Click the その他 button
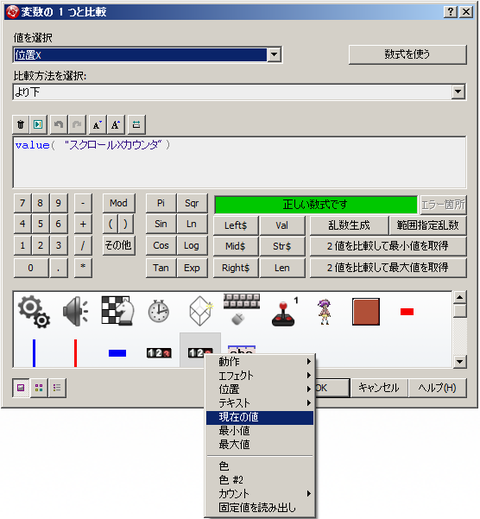Screen dimensions: 480x519 (119, 246)
